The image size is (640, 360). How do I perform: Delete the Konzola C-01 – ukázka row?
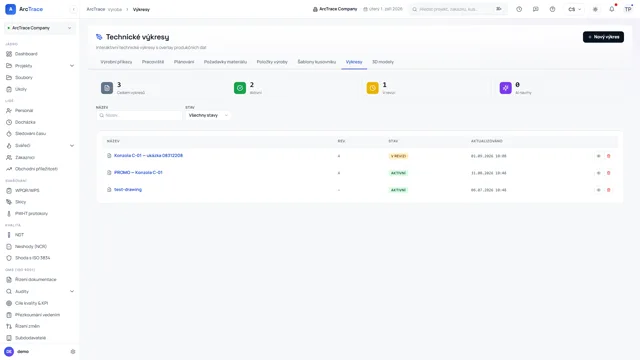609,156
